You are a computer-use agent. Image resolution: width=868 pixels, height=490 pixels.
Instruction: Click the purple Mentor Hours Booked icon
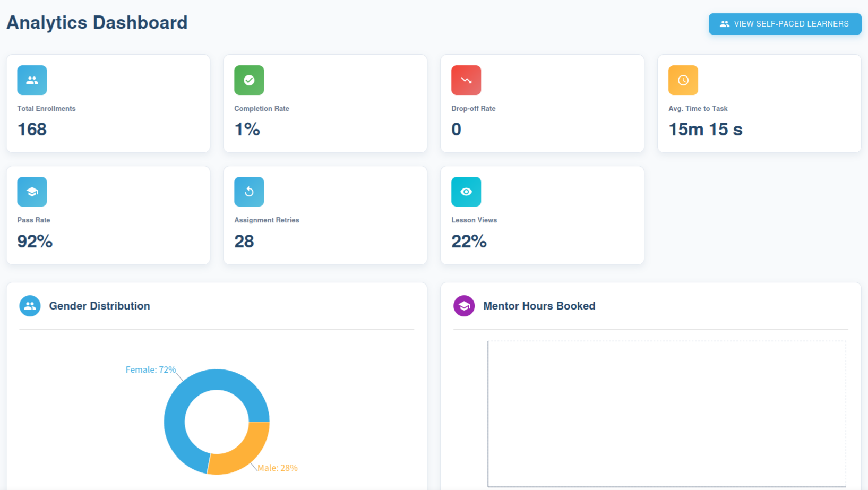point(464,306)
